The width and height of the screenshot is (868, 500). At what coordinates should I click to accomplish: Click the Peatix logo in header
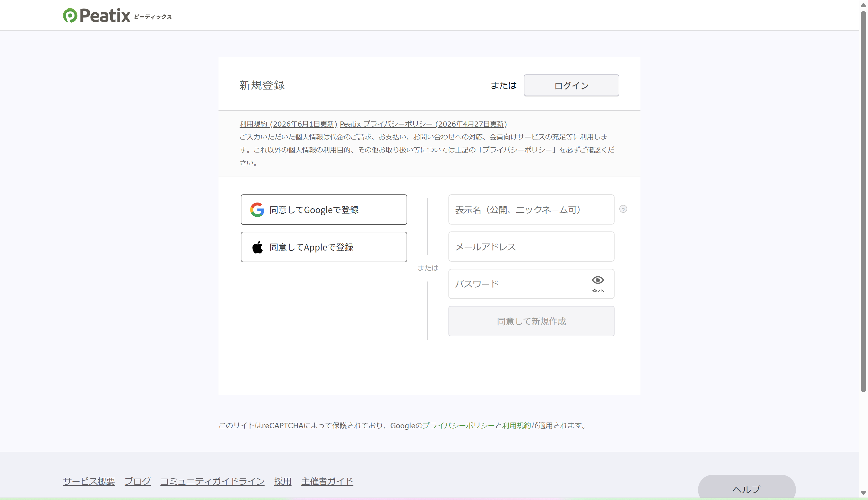(117, 15)
